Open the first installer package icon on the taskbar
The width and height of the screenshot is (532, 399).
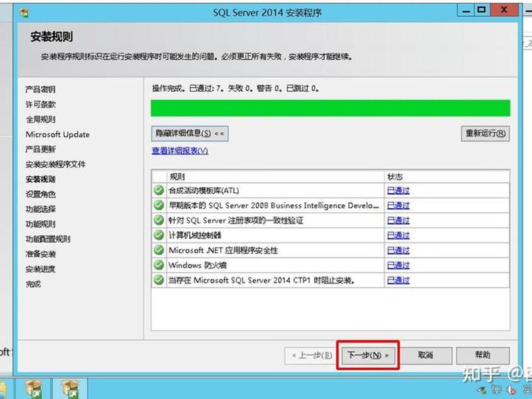[34, 389]
